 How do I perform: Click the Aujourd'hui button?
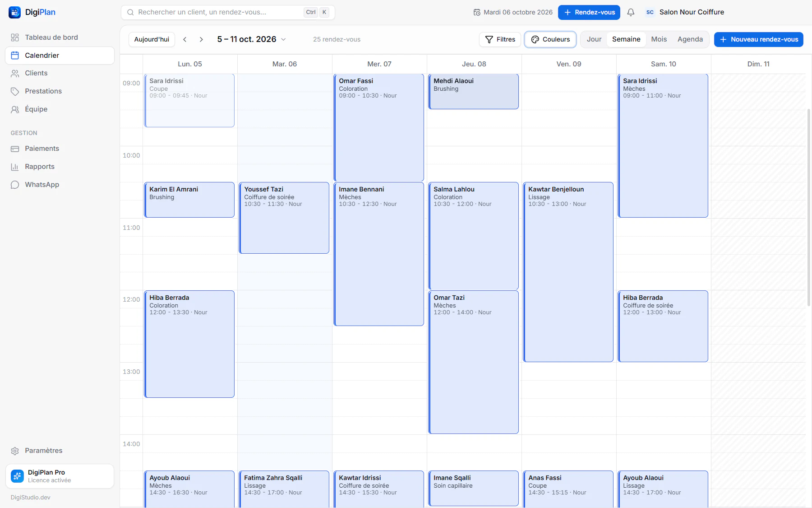[x=152, y=39]
